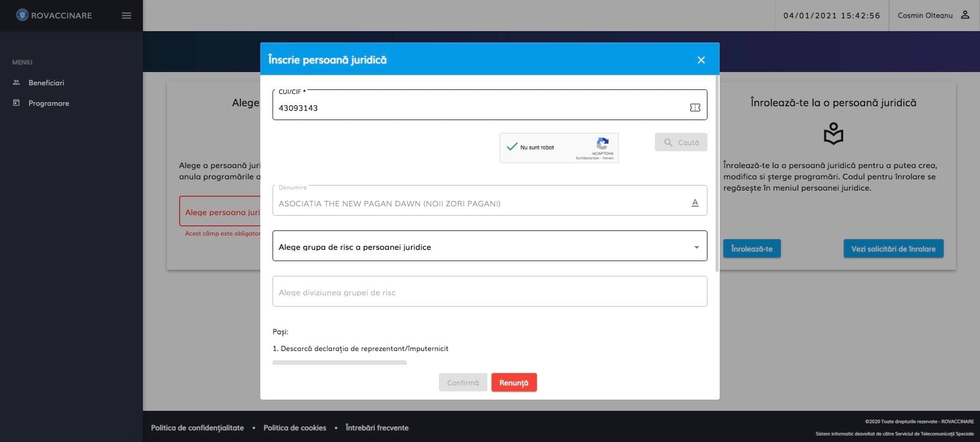The height and width of the screenshot is (442, 980).
Task: Click Vezi solicitări de înrolare button
Action: coord(893,248)
